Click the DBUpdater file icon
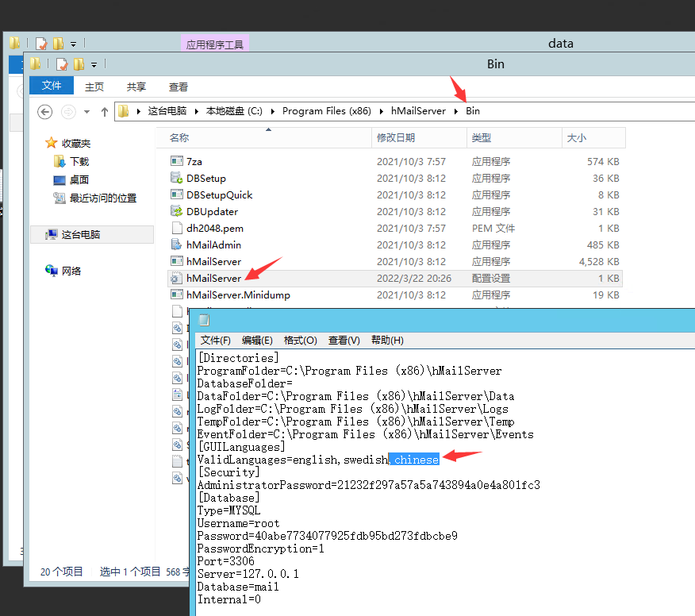The image size is (695, 616). (177, 211)
